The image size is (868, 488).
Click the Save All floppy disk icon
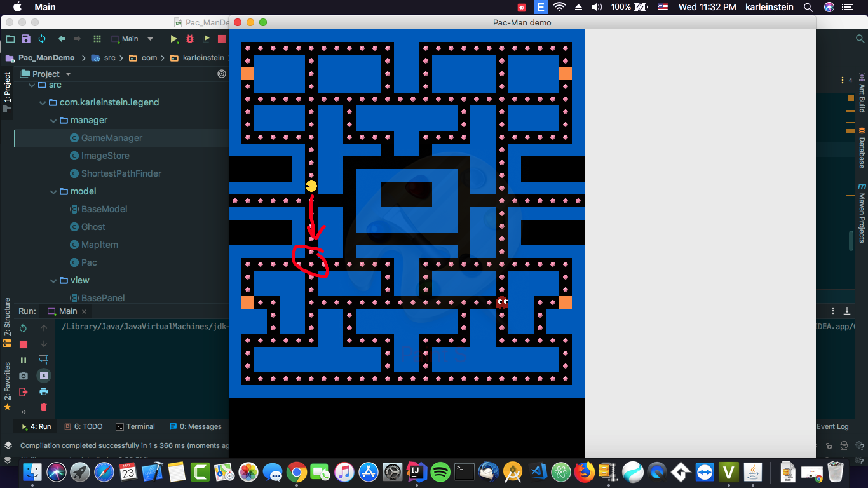26,39
